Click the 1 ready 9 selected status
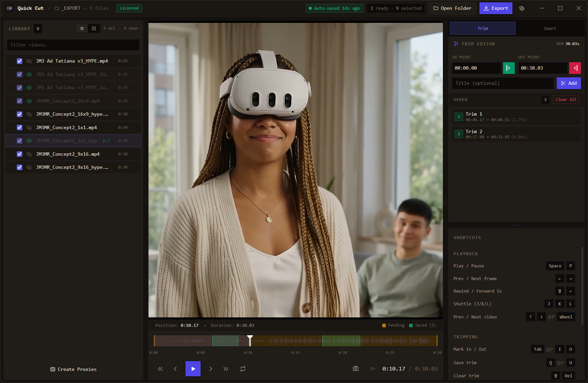This screenshot has width=588, height=383. (396, 8)
